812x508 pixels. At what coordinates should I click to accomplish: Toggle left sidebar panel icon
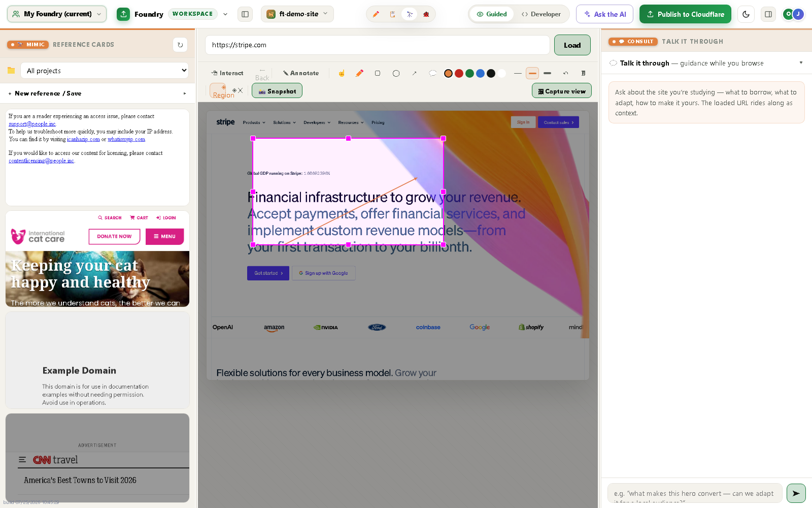click(245, 14)
